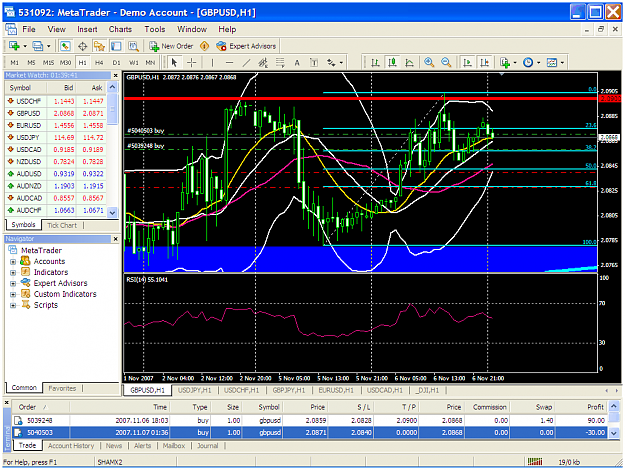Select order 5039248 in Trade list
The width and height of the screenshot is (625, 470).
[310, 420]
